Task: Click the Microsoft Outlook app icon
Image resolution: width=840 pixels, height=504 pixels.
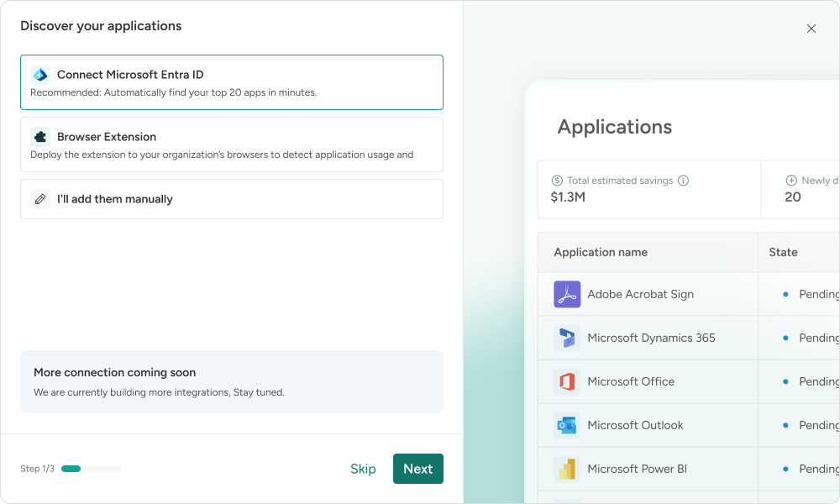Action: [x=567, y=425]
